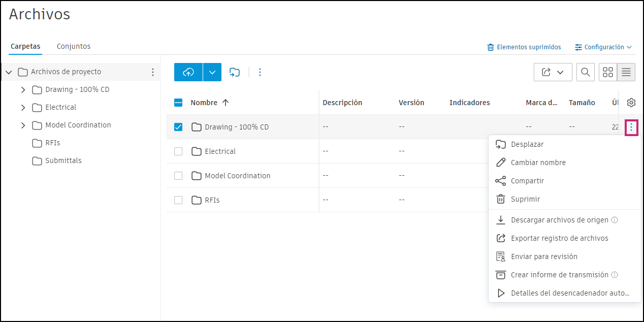Open the upload options dropdown arrow
The width and height of the screenshot is (644, 322).
pyautogui.click(x=212, y=72)
